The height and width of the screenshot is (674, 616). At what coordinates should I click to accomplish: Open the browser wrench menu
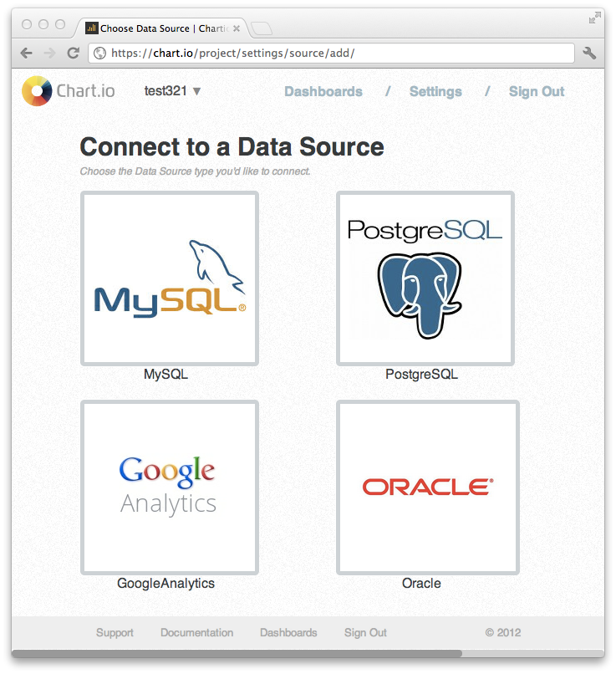(x=589, y=54)
